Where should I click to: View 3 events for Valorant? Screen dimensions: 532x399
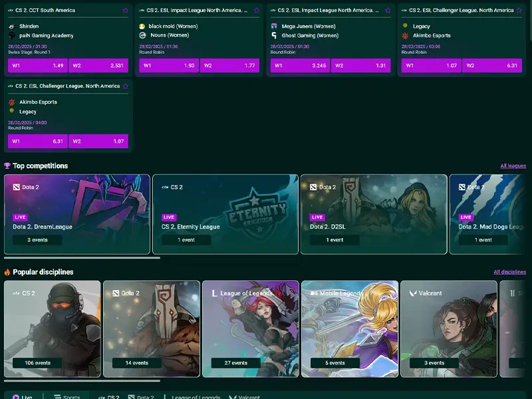point(434,363)
